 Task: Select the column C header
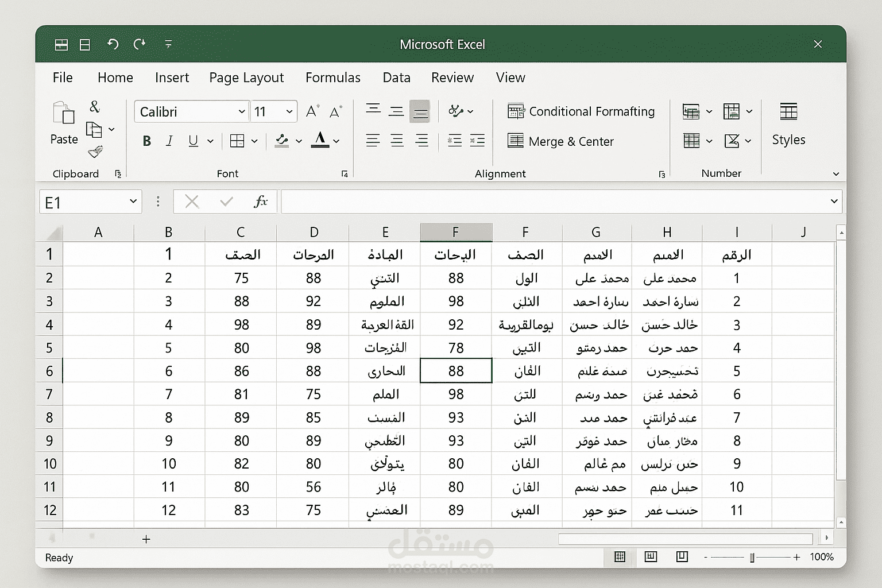click(x=241, y=232)
